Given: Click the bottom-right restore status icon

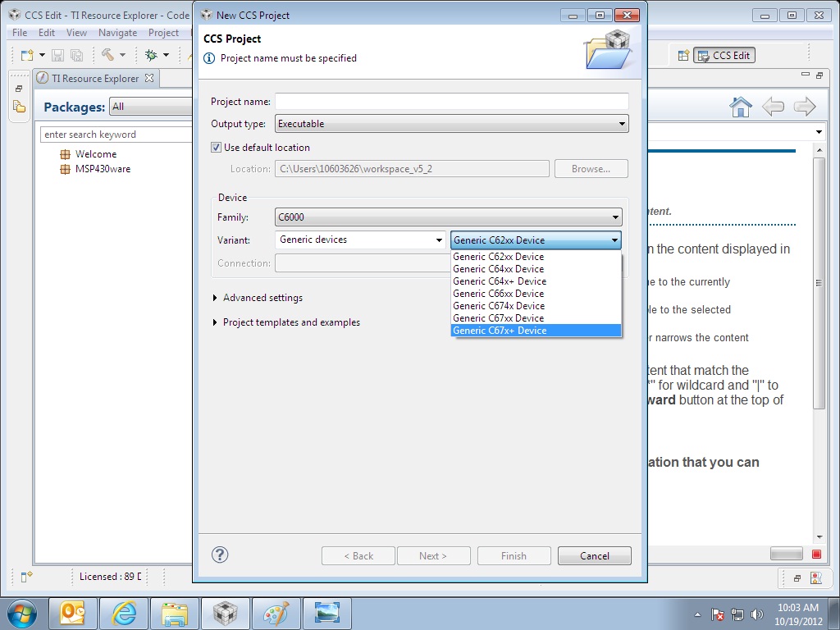Looking at the screenshot, I should click(797, 578).
